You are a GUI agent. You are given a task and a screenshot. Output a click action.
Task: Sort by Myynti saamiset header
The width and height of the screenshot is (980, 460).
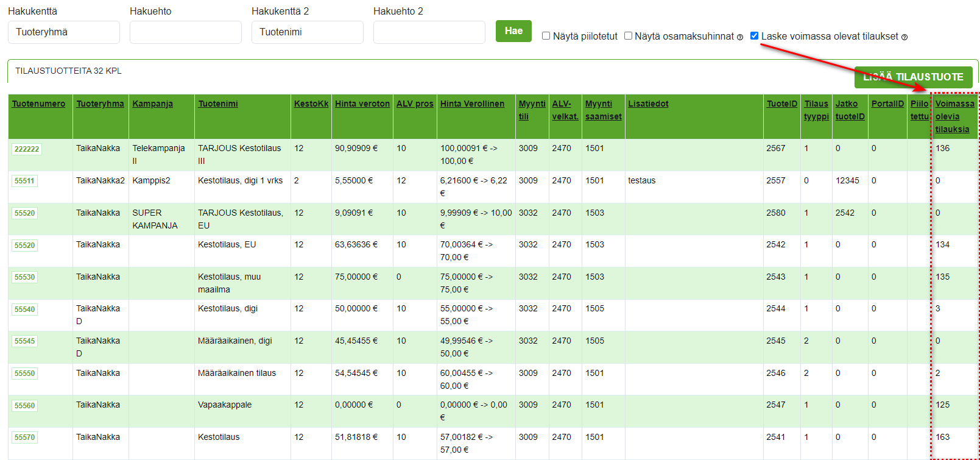(604, 110)
